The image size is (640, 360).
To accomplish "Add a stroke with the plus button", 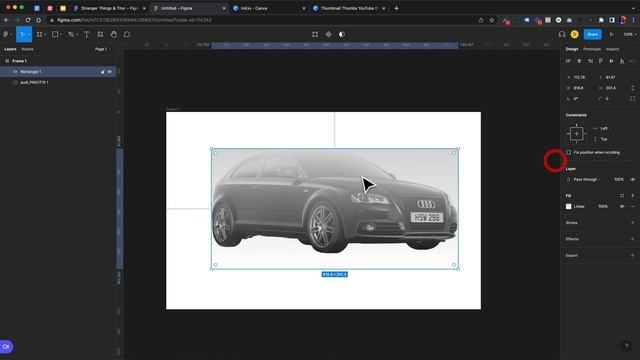I will [x=633, y=223].
